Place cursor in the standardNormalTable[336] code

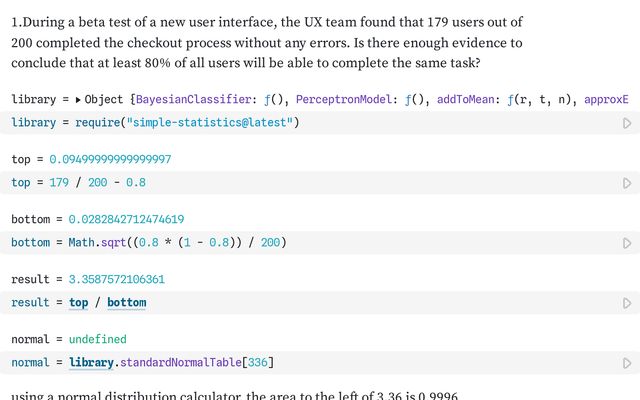[x=200, y=362]
